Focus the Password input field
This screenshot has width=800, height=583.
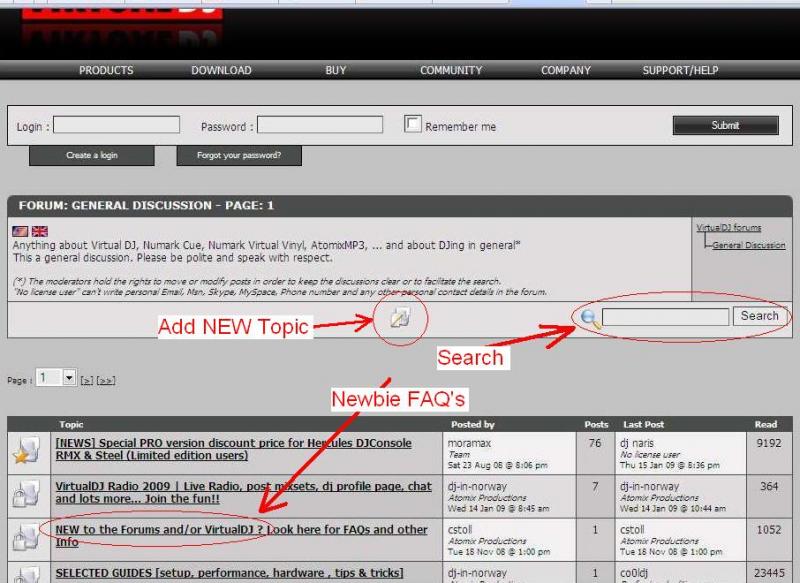coord(320,125)
